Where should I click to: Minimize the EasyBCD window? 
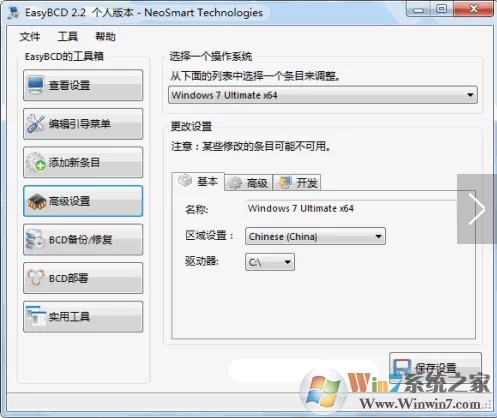419,10
